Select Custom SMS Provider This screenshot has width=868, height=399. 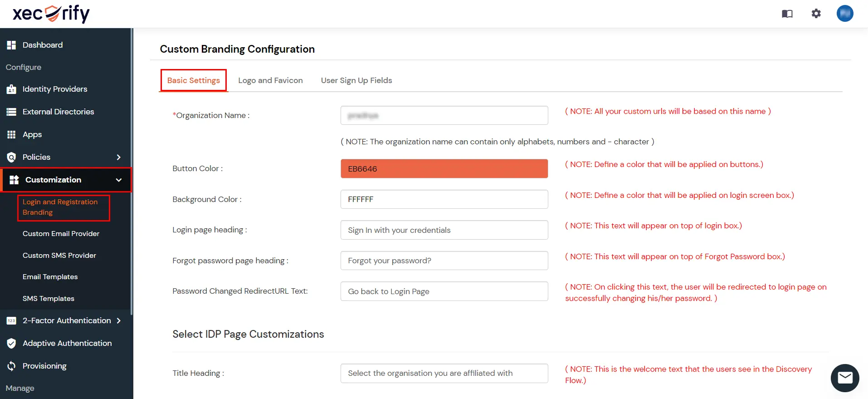pyautogui.click(x=59, y=255)
